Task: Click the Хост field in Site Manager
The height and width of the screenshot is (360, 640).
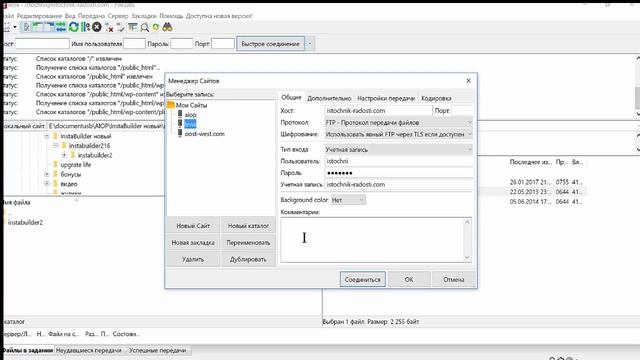Action: pos(378,111)
